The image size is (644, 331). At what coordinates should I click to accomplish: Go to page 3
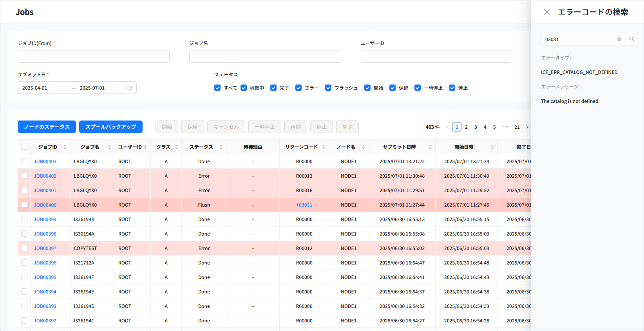476,127
